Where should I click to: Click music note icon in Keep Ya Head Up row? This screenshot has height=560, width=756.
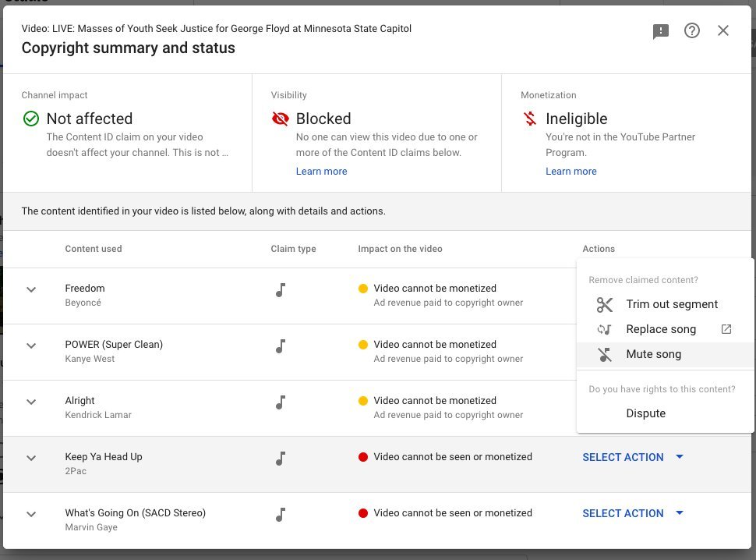point(281,459)
